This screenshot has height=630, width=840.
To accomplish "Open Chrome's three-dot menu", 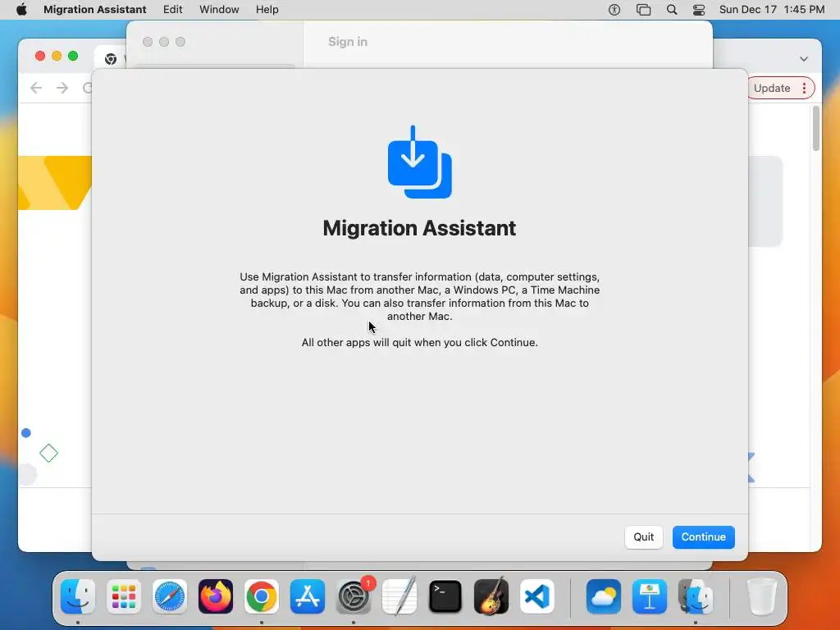I will [x=804, y=88].
